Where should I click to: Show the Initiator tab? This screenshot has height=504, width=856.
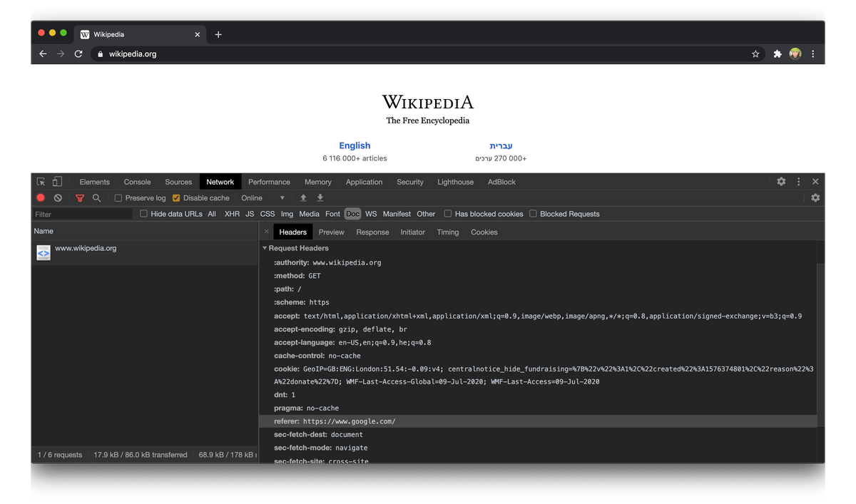click(x=412, y=232)
